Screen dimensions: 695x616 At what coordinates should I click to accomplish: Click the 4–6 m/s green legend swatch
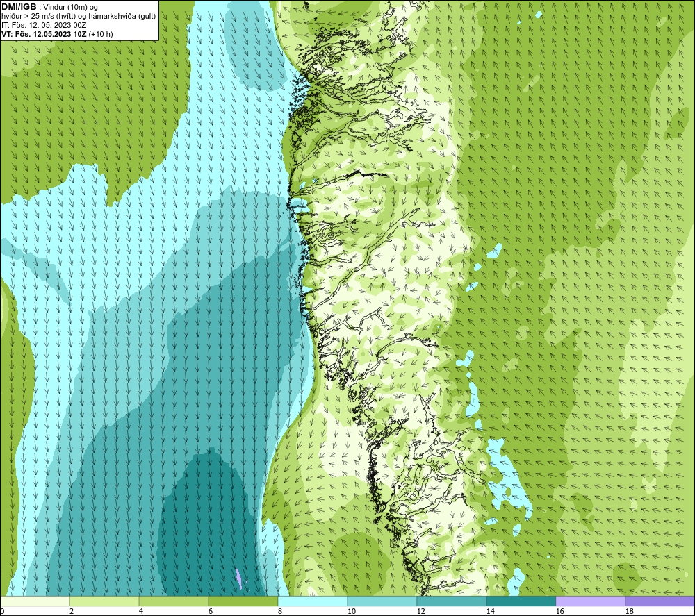click(174, 601)
